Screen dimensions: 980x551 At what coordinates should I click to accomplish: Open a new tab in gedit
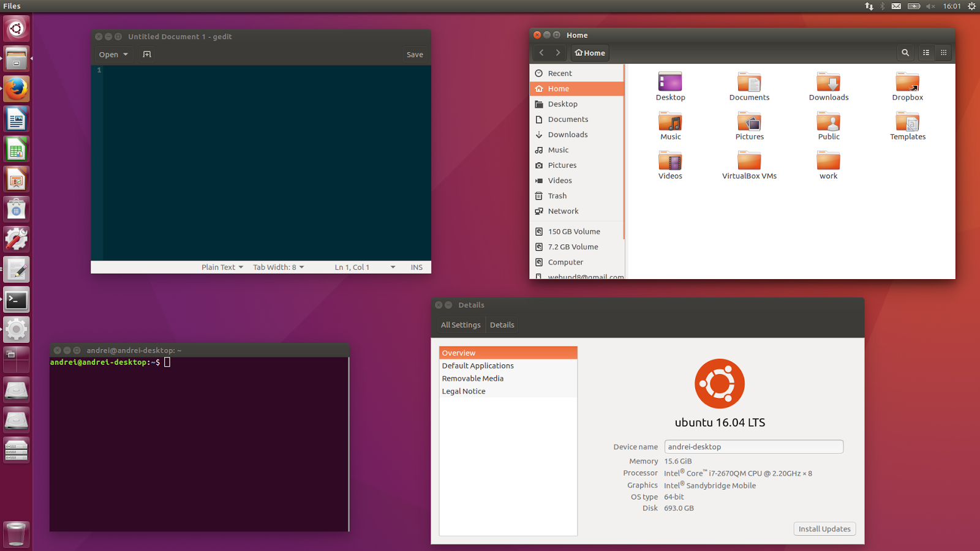point(147,54)
